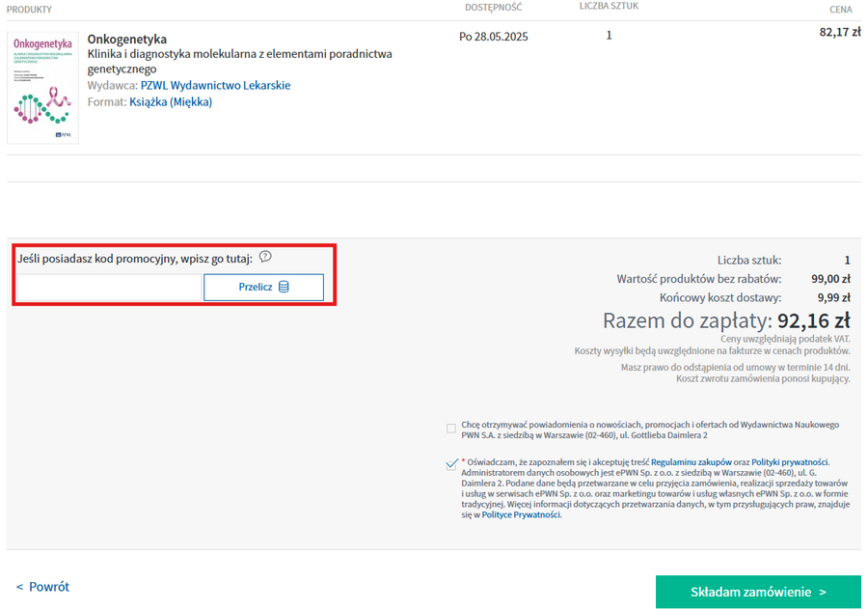Image resolution: width=868 pixels, height=610 pixels.
Task: Click the promo code help bubble icon
Action: click(x=265, y=257)
